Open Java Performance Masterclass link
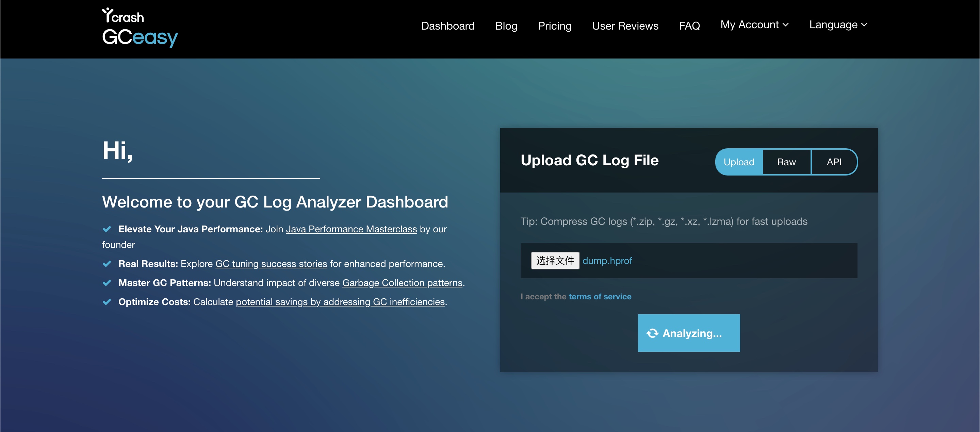This screenshot has width=980, height=432. tap(351, 229)
